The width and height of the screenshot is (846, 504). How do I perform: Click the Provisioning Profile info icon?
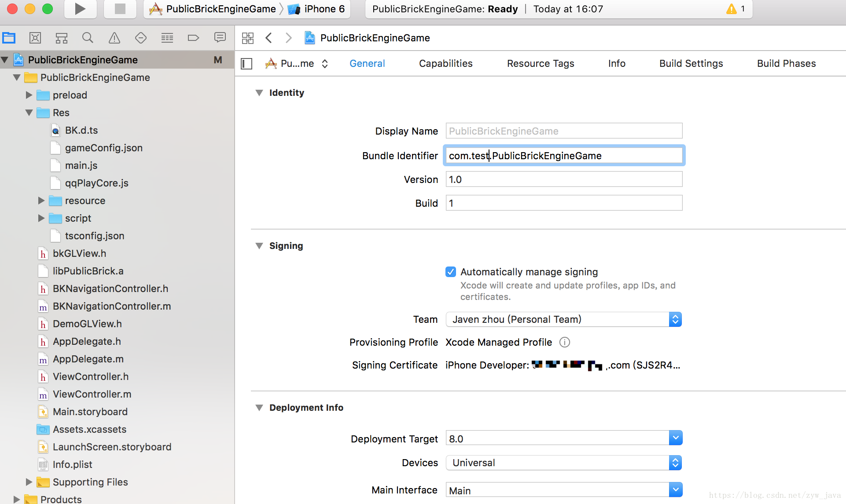(564, 342)
